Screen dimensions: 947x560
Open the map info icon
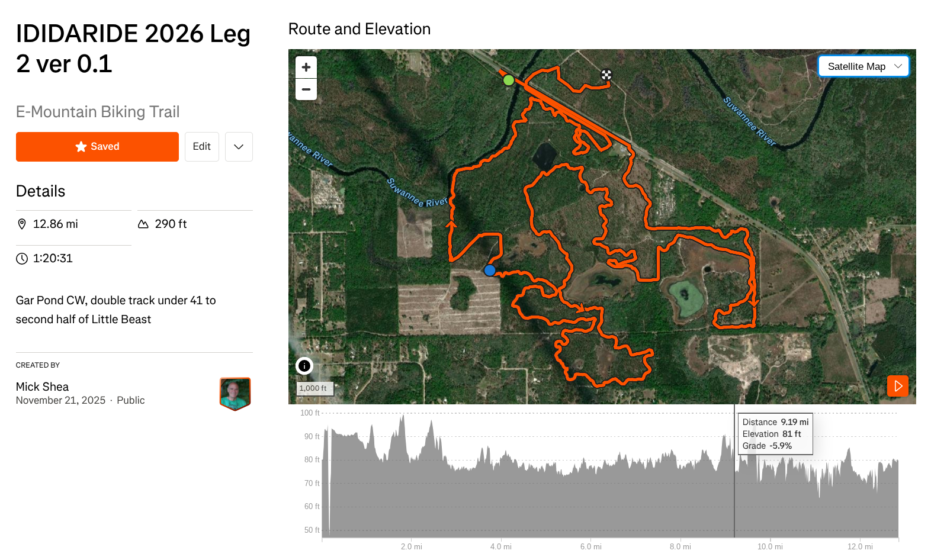(304, 366)
